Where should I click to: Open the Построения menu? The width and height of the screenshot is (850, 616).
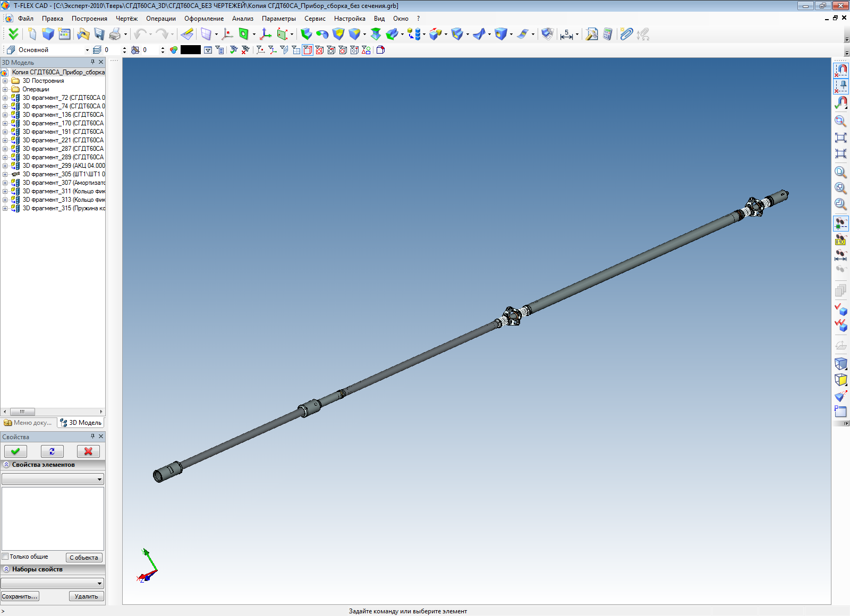(89, 19)
